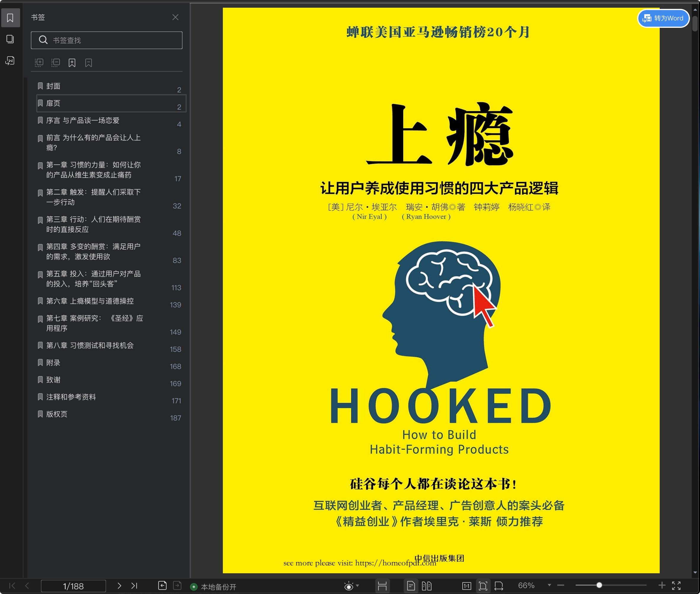Set actual size 1:1 zoom
The image size is (700, 594).
coord(466,586)
